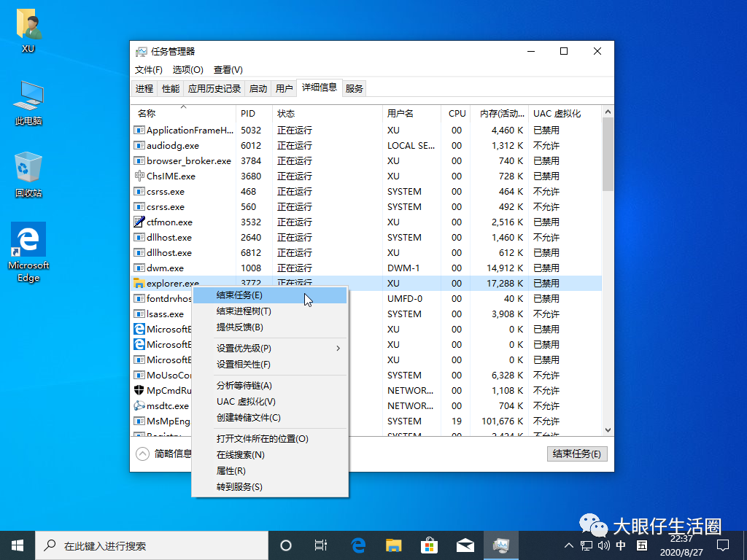
Task: Open Microsoft Edge from the taskbar
Action: [357, 545]
